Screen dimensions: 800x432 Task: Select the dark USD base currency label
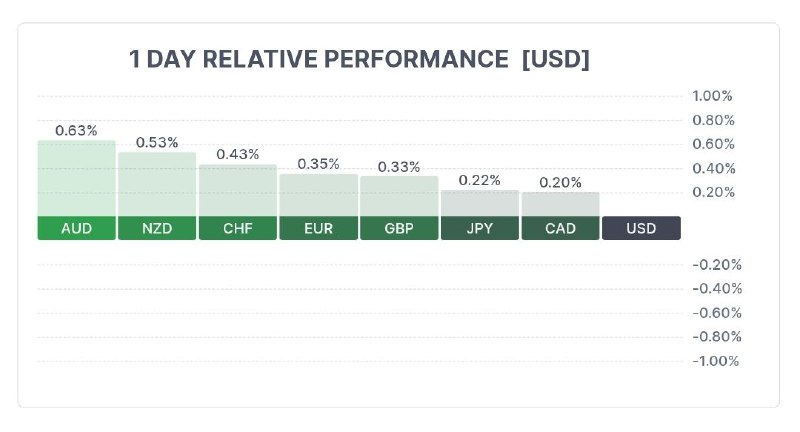pyautogui.click(x=641, y=228)
